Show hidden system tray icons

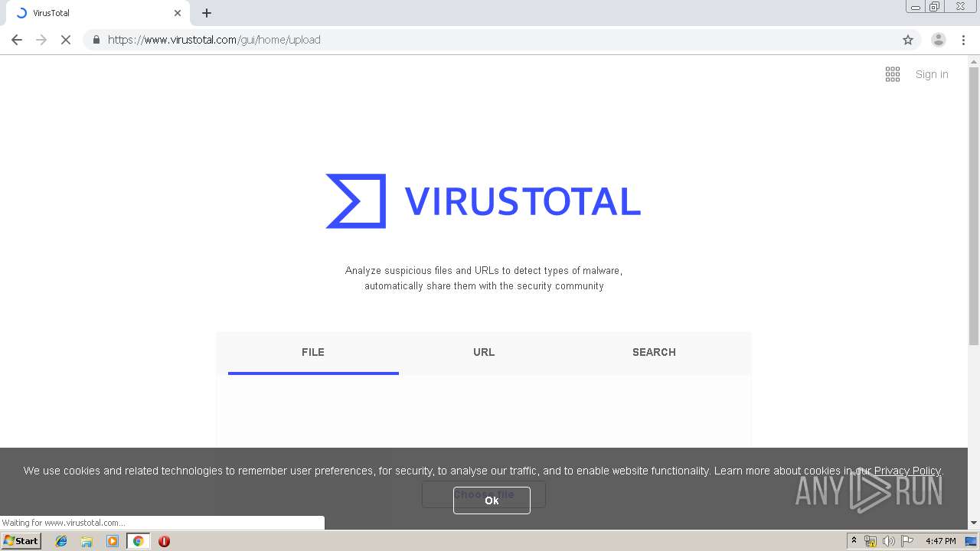[x=854, y=541]
